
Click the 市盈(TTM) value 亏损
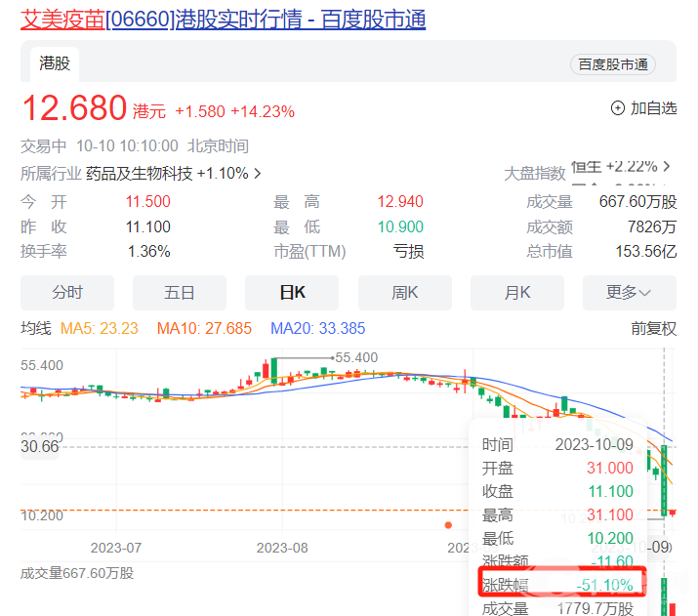coord(408,252)
